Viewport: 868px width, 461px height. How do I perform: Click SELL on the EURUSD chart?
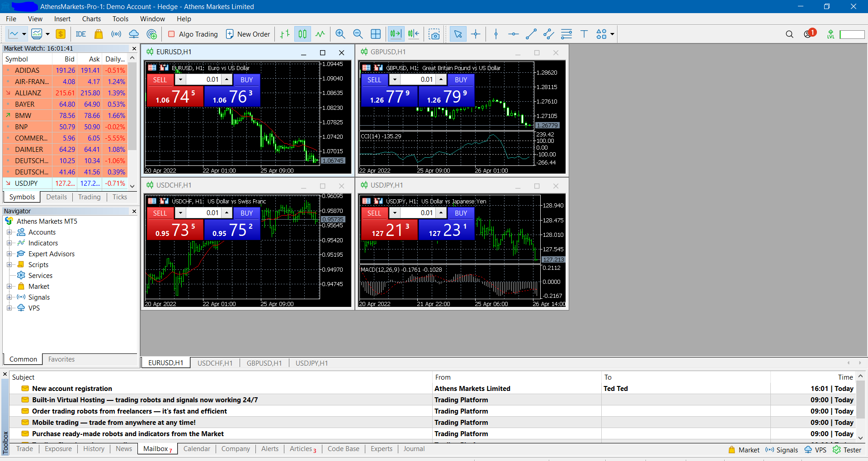pyautogui.click(x=160, y=80)
